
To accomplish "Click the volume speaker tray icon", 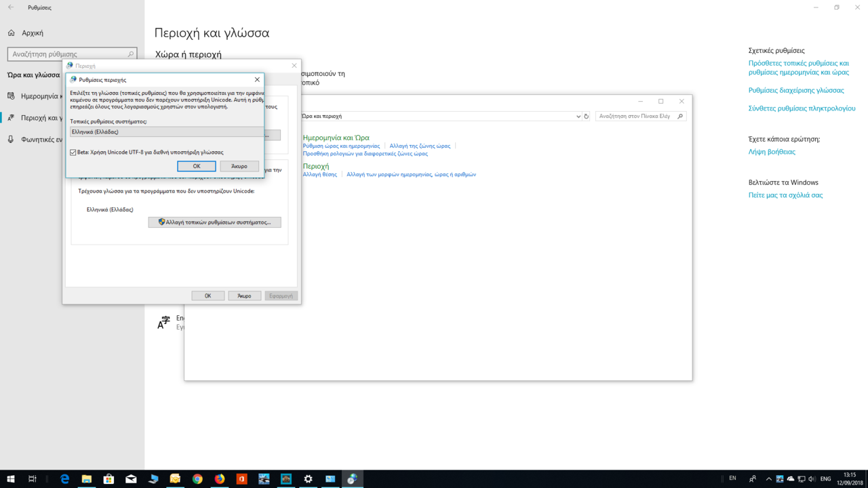I will tap(812, 479).
